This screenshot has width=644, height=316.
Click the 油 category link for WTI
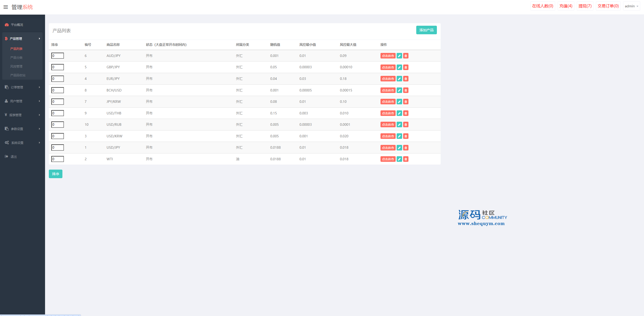click(x=238, y=159)
